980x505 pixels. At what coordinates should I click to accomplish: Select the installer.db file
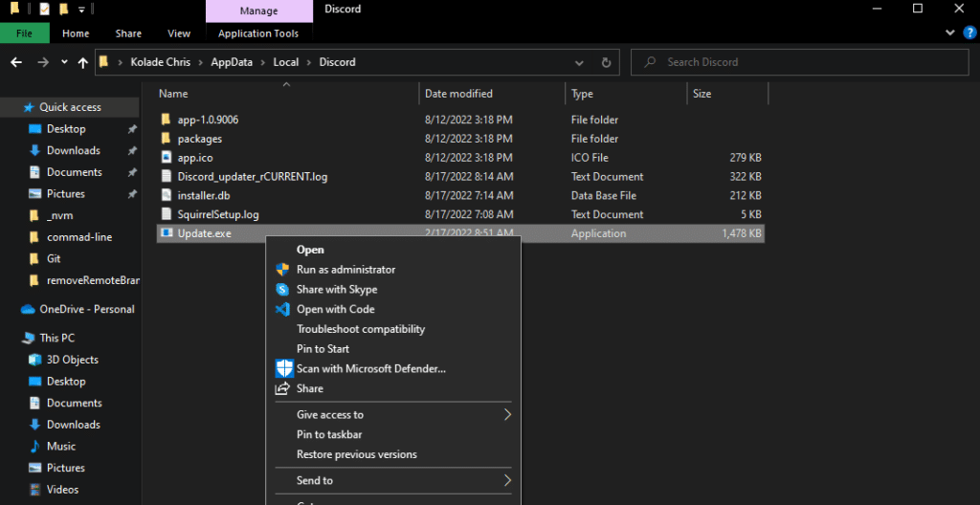pos(204,196)
